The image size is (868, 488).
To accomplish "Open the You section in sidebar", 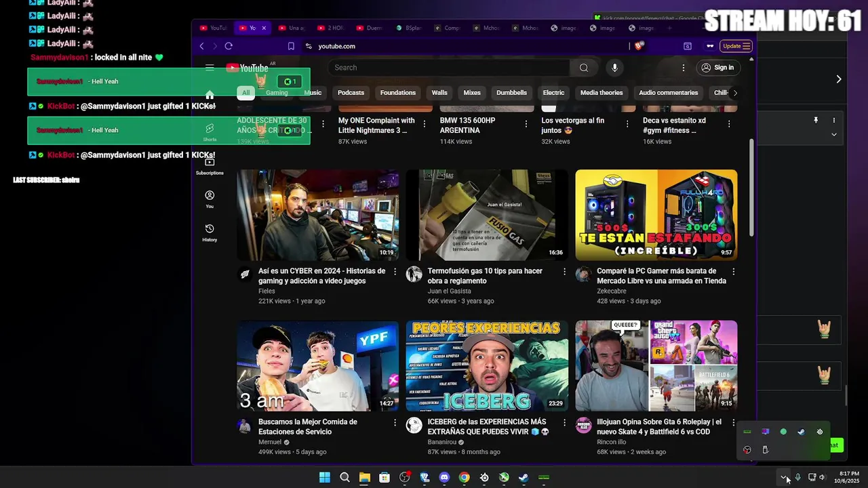I will pos(210,199).
